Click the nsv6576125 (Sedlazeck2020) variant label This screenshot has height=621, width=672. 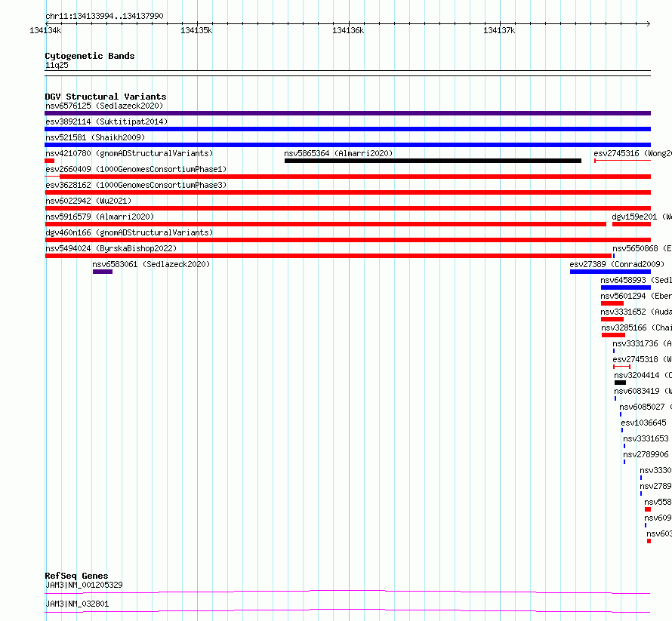pos(104,106)
